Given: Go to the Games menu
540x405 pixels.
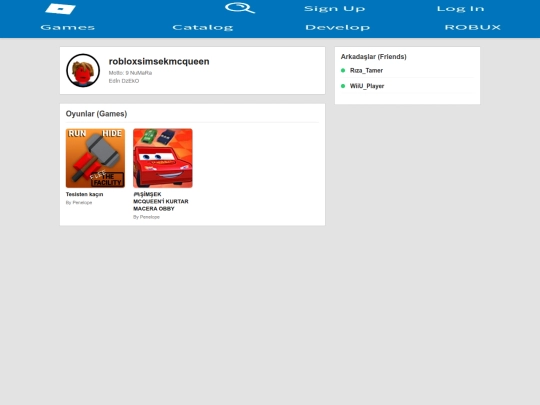Looking at the screenshot, I should (x=68, y=27).
